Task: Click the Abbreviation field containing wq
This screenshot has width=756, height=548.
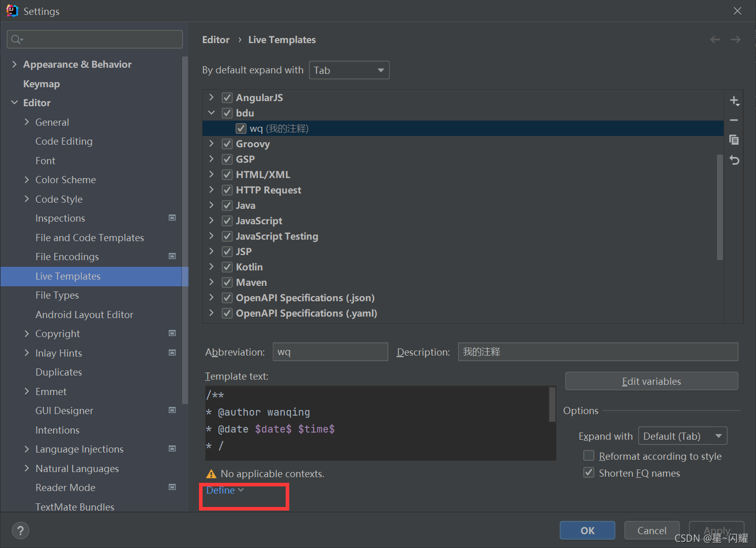Action: point(330,352)
